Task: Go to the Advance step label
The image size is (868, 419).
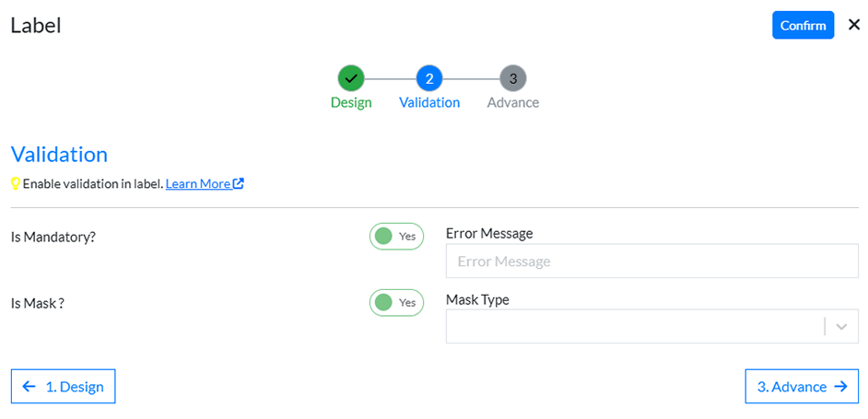Action: click(x=513, y=102)
